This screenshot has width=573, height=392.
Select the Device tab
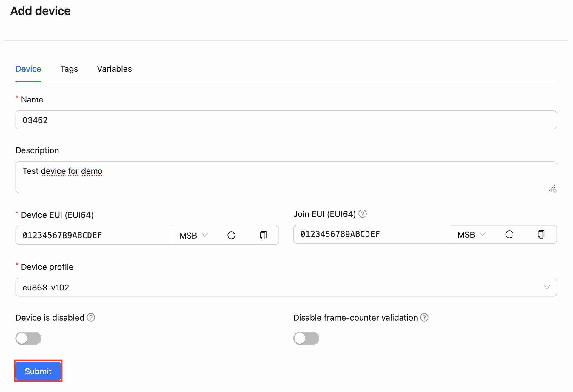tap(28, 69)
